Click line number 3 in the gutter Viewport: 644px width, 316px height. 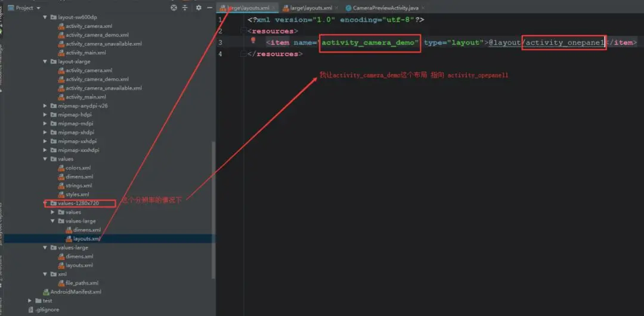[x=221, y=42]
